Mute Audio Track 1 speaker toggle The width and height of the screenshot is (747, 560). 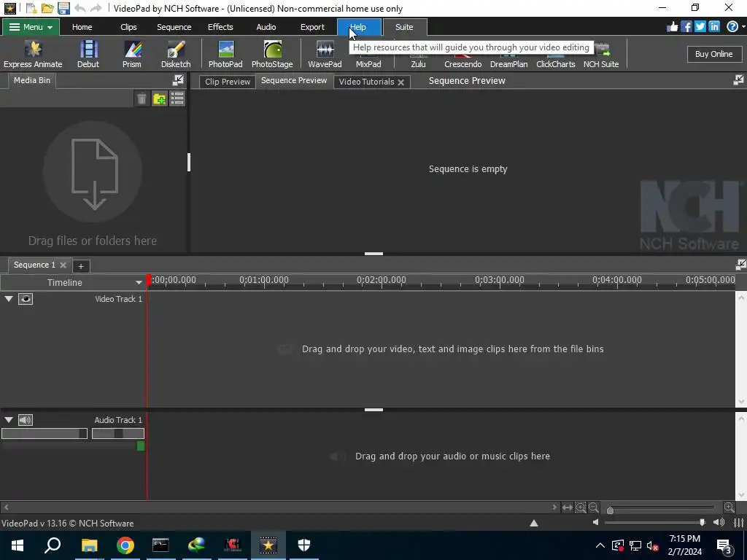coord(26,419)
